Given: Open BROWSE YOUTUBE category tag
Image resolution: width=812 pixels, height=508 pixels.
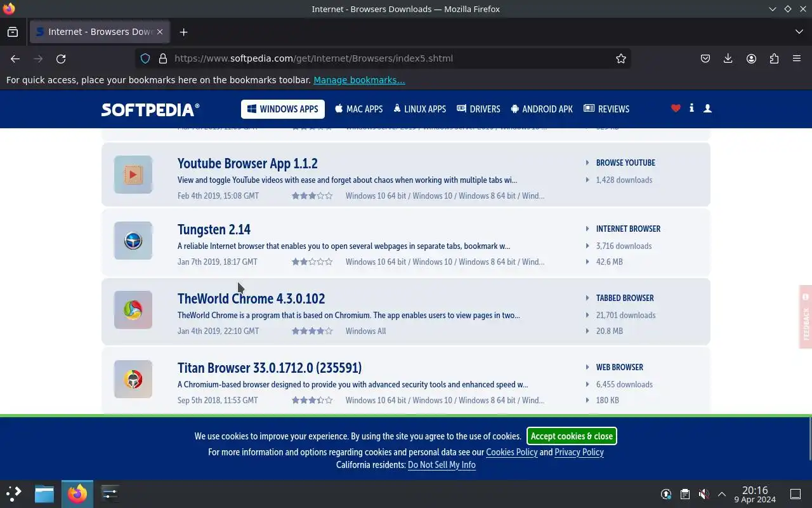Looking at the screenshot, I should 625,163.
